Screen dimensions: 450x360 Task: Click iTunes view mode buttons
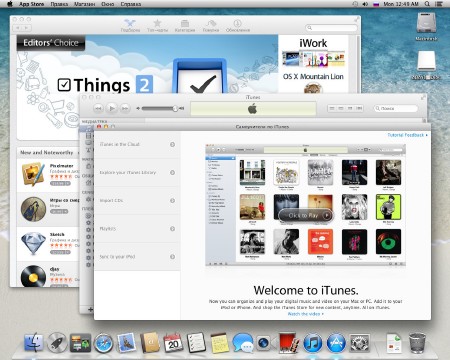345,108
